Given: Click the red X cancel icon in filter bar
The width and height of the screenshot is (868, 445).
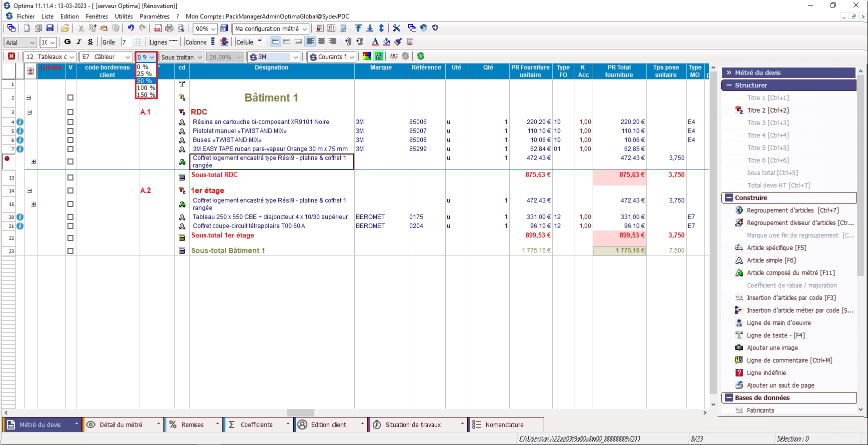Looking at the screenshot, I should coord(11,56).
